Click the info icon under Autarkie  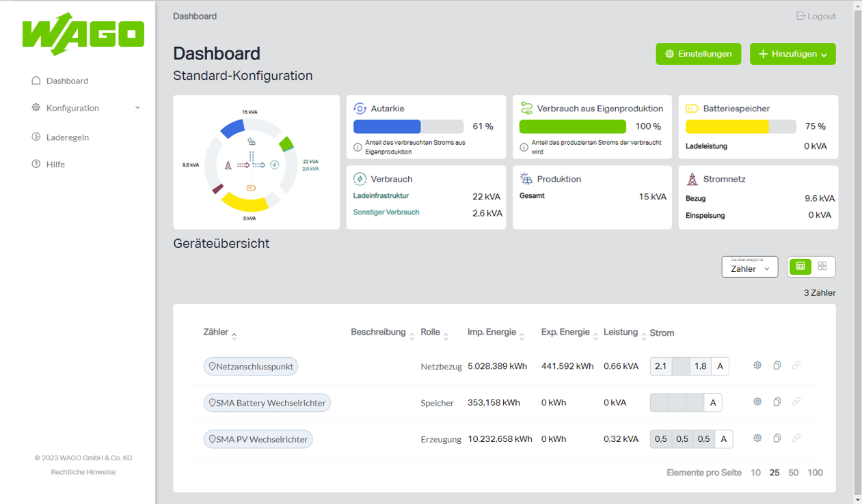pyautogui.click(x=358, y=148)
